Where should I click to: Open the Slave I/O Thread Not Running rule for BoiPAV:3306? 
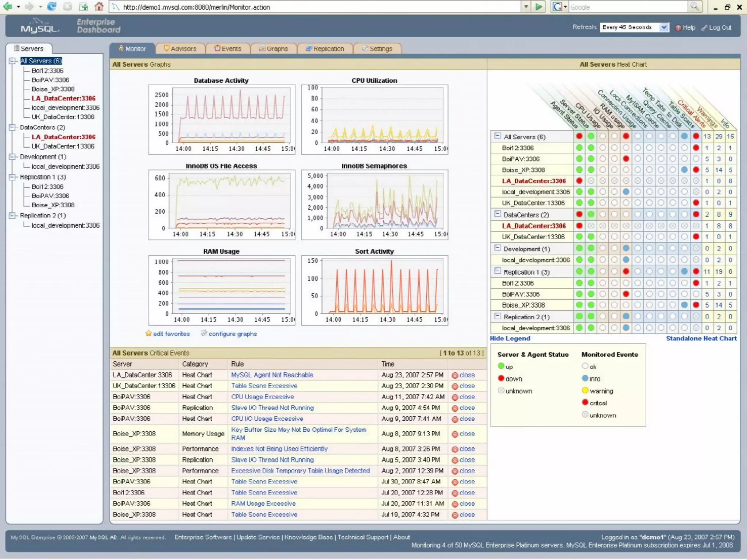click(272, 408)
